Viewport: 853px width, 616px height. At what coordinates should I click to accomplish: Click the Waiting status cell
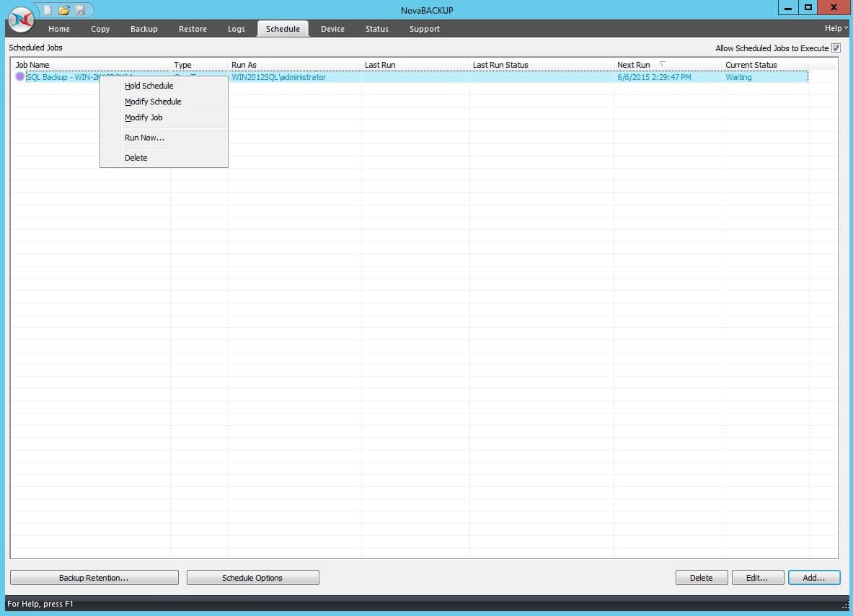[x=765, y=77]
